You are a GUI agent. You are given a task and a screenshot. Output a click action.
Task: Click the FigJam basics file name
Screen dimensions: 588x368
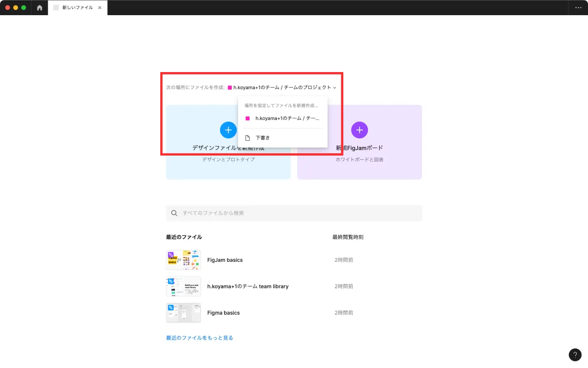tap(225, 260)
